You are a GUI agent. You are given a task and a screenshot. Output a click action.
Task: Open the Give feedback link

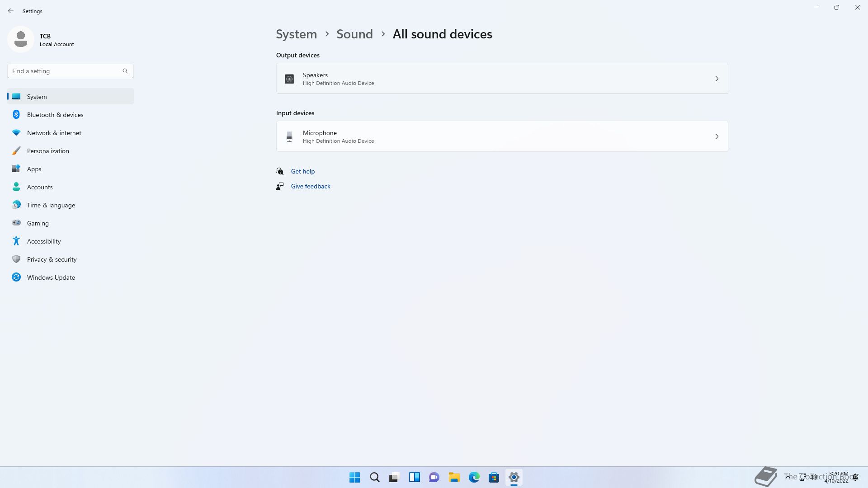[311, 186]
